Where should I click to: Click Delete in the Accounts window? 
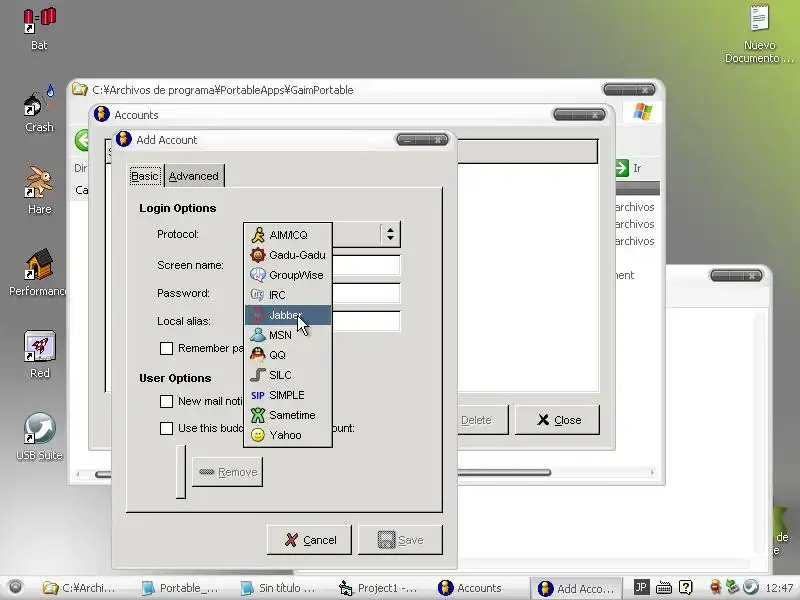[x=482, y=420]
